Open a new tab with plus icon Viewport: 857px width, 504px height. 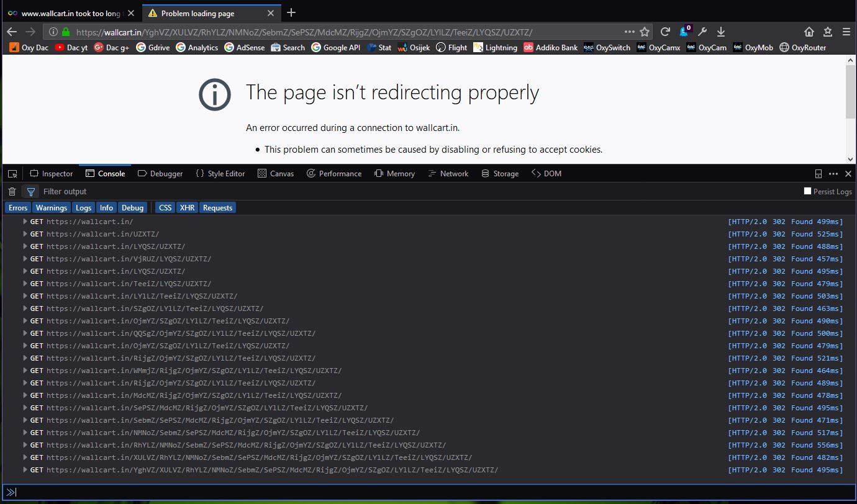coord(291,13)
